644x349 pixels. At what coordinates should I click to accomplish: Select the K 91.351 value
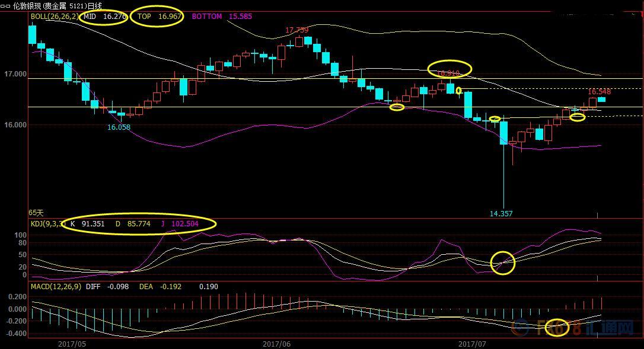(88, 224)
